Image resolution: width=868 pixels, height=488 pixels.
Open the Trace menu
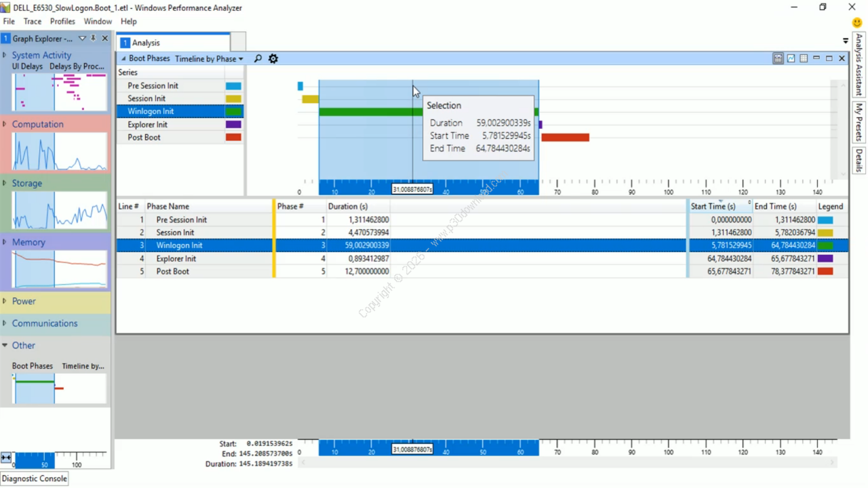click(33, 22)
